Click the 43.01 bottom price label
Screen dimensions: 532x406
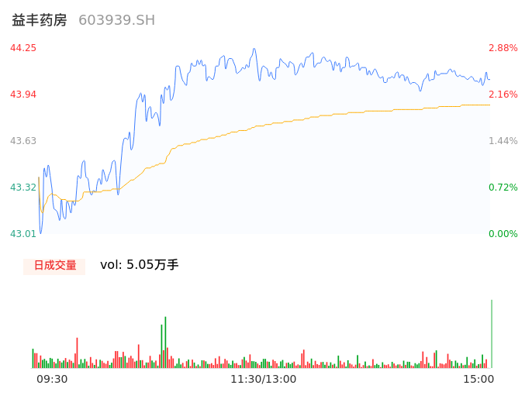[x=23, y=234]
